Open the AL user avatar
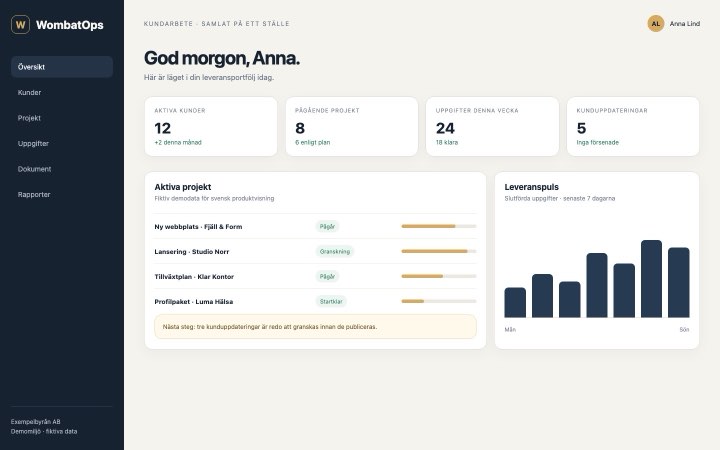 point(656,23)
